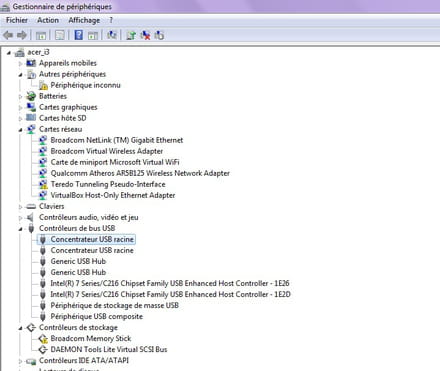Select Périphérique de stockage de masse USB
This screenshot has height=371, width=440.
click(114, 305)
